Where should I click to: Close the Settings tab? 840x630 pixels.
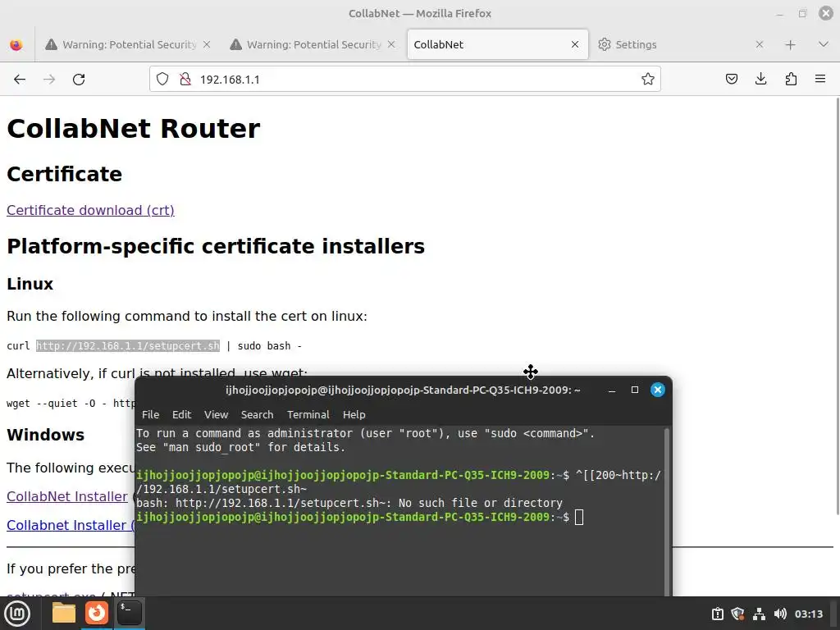[759, 44]
